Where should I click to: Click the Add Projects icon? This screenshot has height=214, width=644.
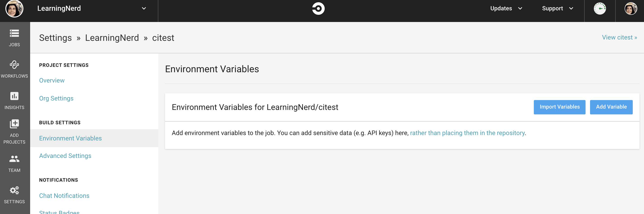point(14,124)
